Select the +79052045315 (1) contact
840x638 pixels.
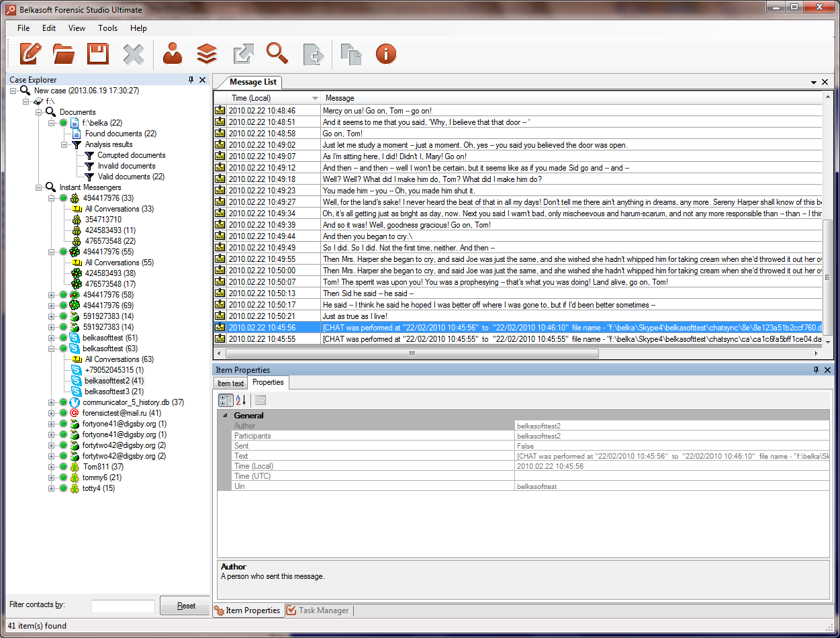(x=114, y=370)
